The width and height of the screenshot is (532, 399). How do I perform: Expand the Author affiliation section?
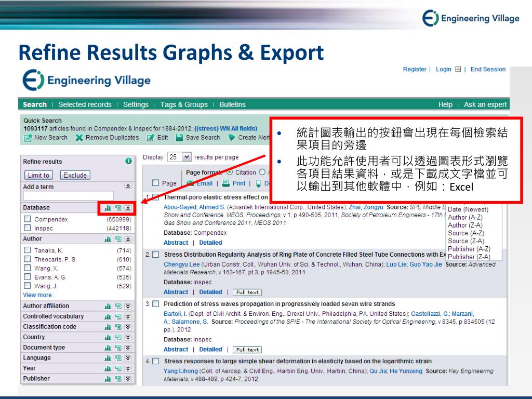(x=128, y=307)
